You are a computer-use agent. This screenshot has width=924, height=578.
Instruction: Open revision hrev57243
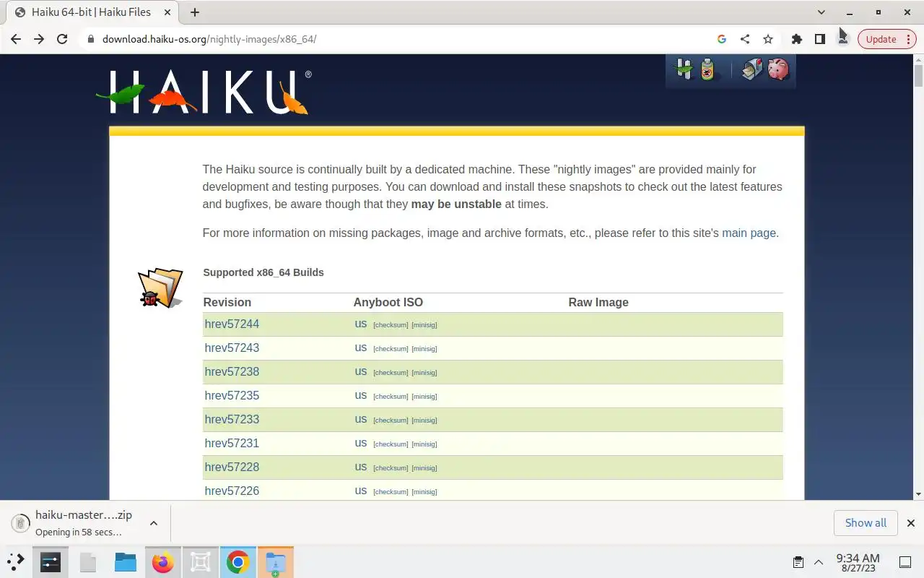coord(232,348)
